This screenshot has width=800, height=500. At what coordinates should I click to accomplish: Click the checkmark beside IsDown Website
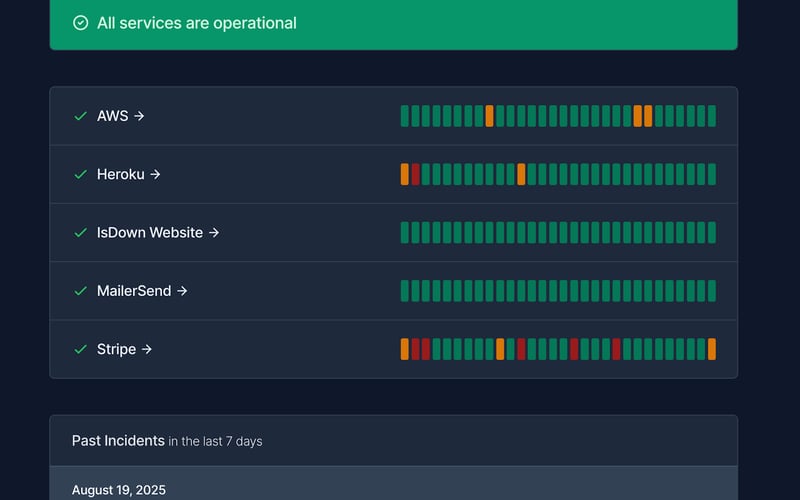(x=81, y=233)
